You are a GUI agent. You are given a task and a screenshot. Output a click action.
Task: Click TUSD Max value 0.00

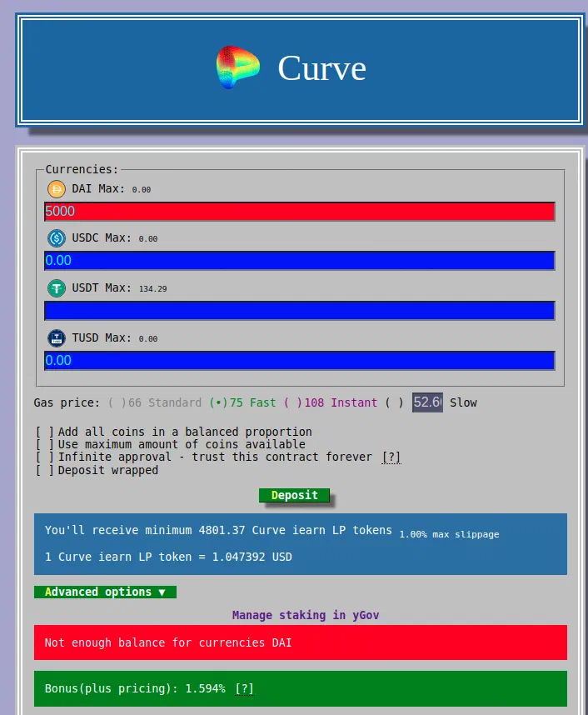coord(148,339)
